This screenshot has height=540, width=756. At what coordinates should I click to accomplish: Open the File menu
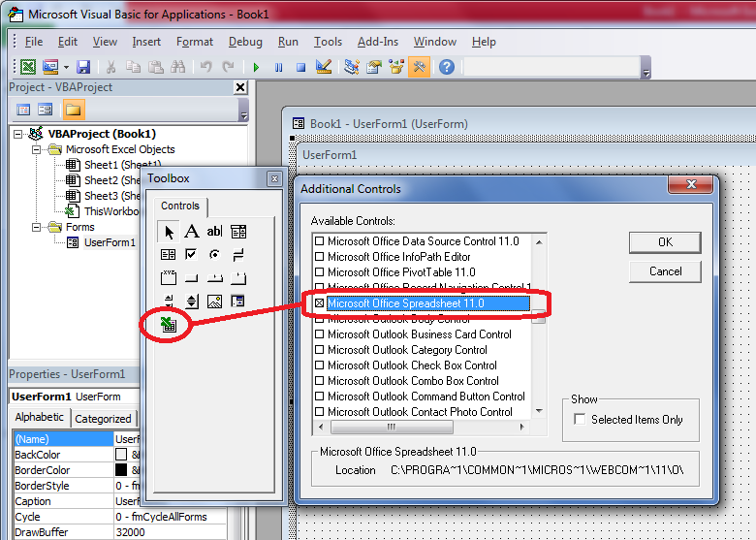point(34,42)
